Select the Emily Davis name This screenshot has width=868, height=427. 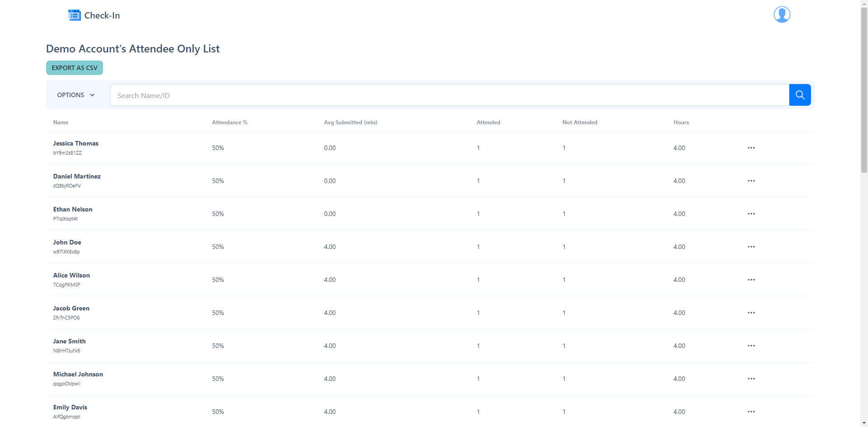70,407
